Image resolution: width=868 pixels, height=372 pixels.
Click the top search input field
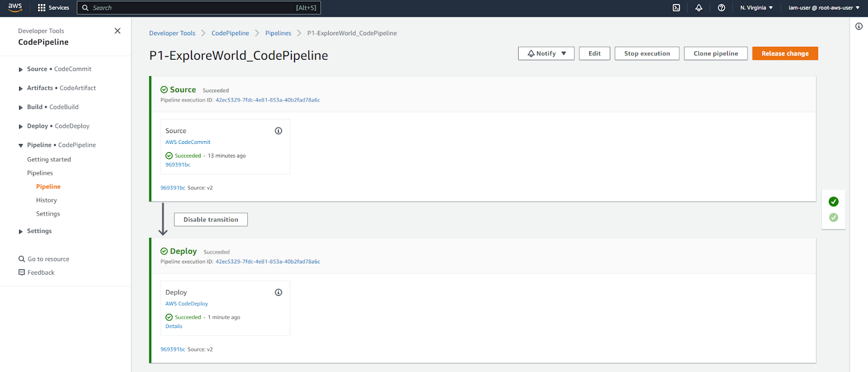[199, 8]
